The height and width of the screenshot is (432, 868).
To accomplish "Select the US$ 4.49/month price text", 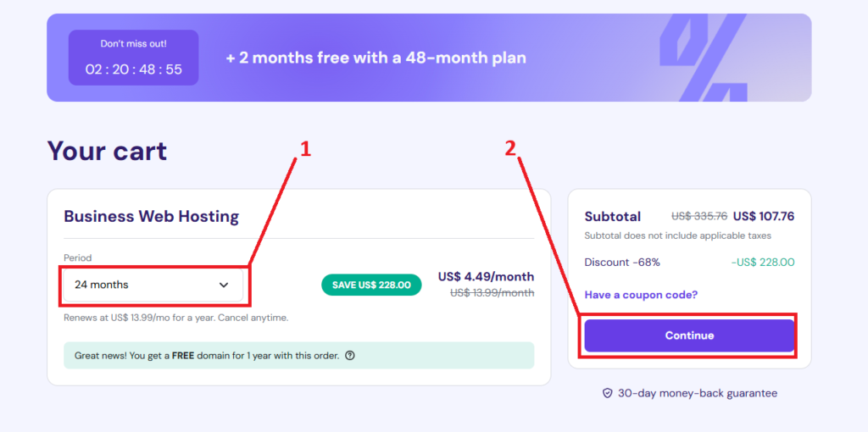I will coord(486,276).
